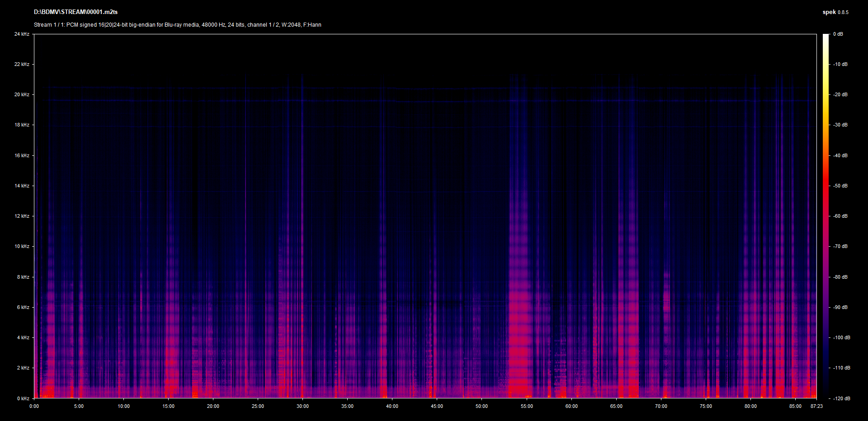This screenshot has height=421, width=868.
Task: Select the 20 kHz frequency axis label
Action: [22, 94]
